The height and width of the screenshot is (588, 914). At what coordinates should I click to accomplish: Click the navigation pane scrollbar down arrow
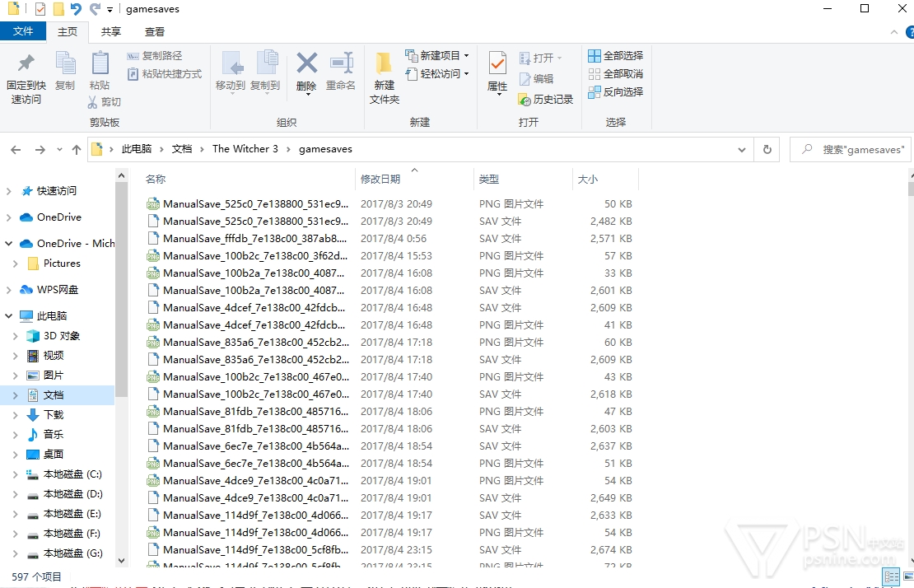coord(121,561)
